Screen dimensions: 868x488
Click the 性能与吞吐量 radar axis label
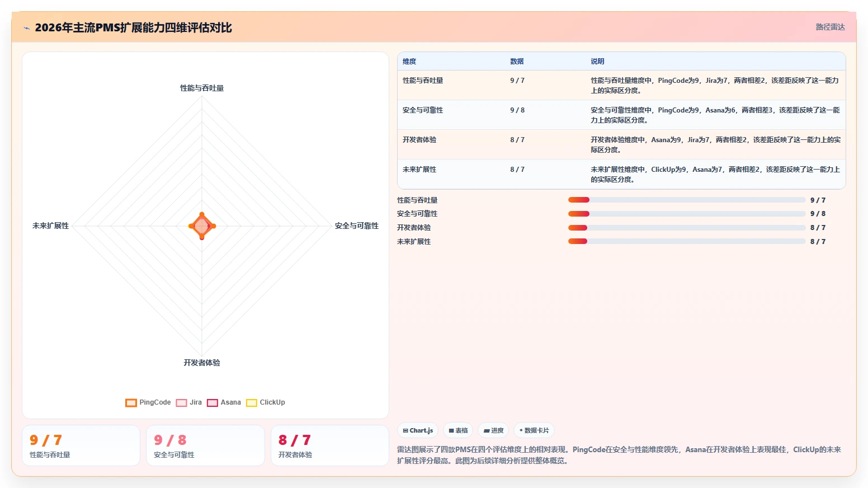(x=202, y=88)
